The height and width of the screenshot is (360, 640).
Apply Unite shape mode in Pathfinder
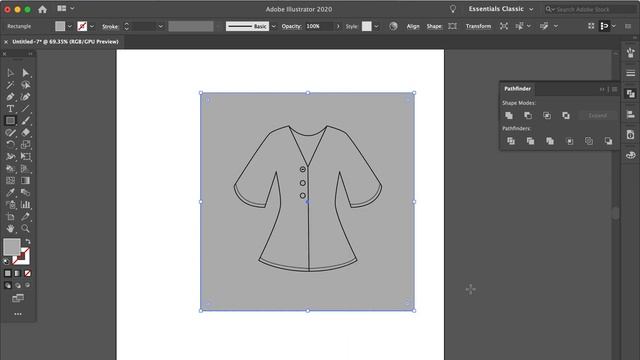point(509,116)
